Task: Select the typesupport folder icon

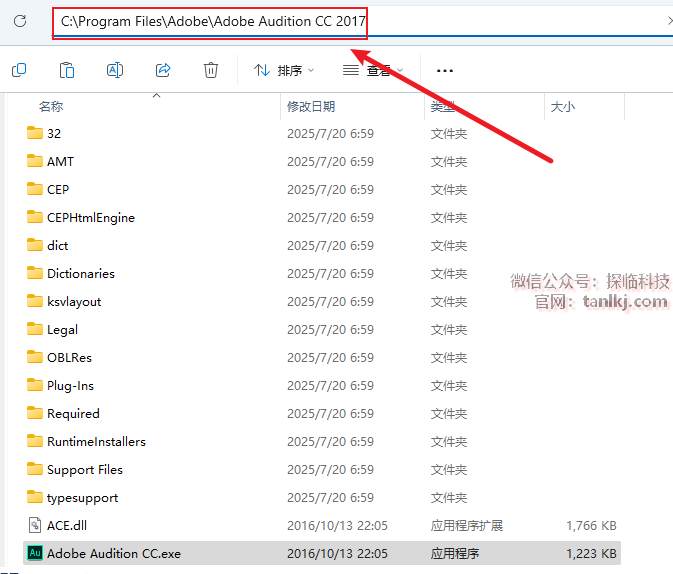Action: [35, 497]
